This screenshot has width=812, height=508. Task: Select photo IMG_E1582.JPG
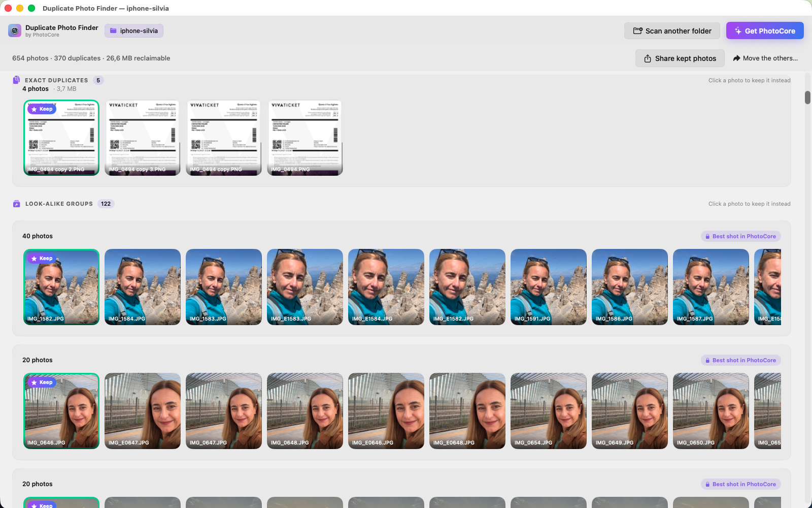point(467,287)
